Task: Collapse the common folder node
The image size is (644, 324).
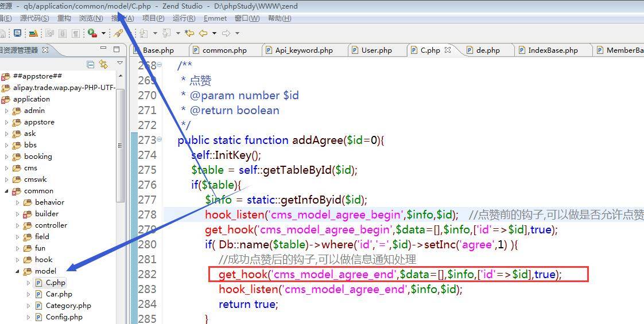Action: click(7, 191)
